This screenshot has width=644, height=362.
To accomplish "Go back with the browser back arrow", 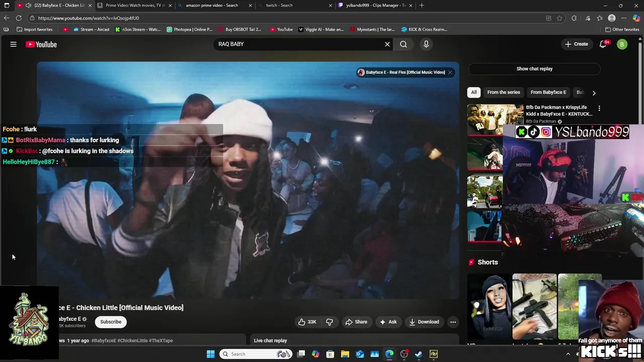I will pyautogui.click(x=7, y=18).
